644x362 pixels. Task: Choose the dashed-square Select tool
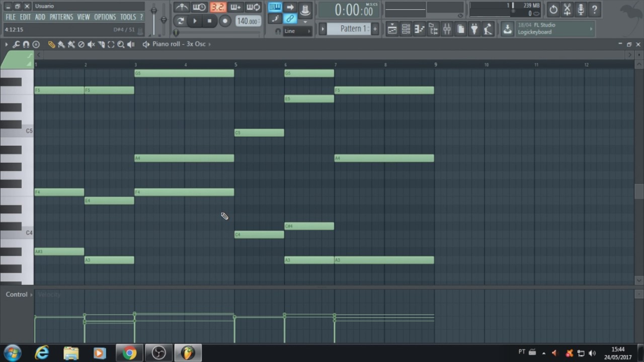coord(111,44)
